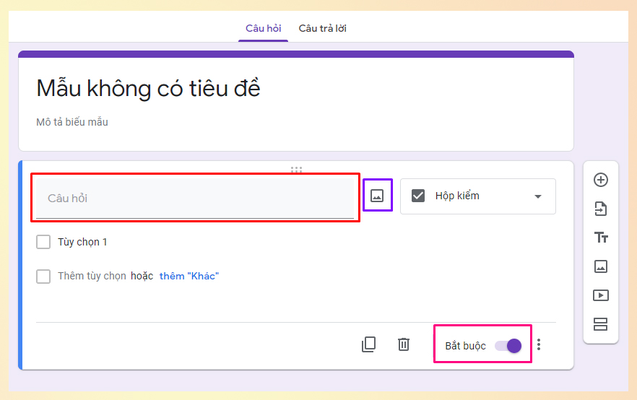Delete the question with trash icon

pyautogui.click(x=403, y=344)
